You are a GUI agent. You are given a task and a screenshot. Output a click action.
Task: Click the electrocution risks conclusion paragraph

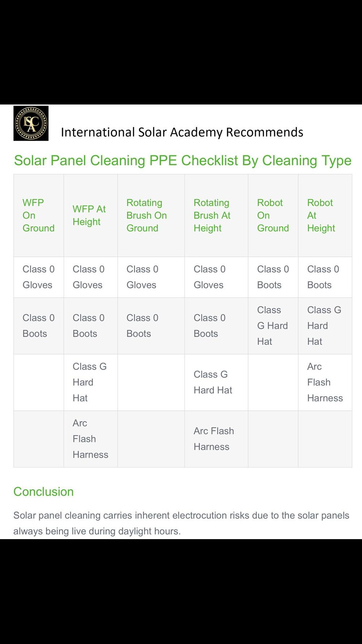(181, 523)
